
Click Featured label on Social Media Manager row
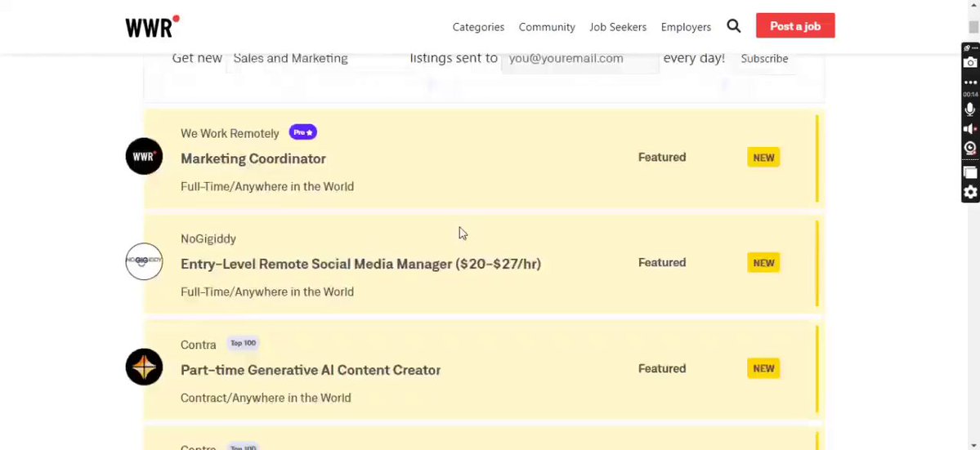pos(662,263)
